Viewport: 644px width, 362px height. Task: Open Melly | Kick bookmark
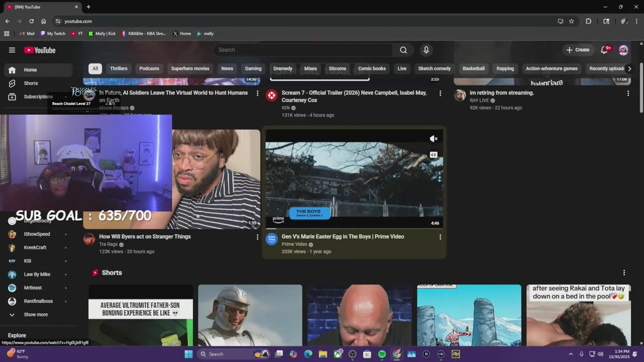pos(102,34)
